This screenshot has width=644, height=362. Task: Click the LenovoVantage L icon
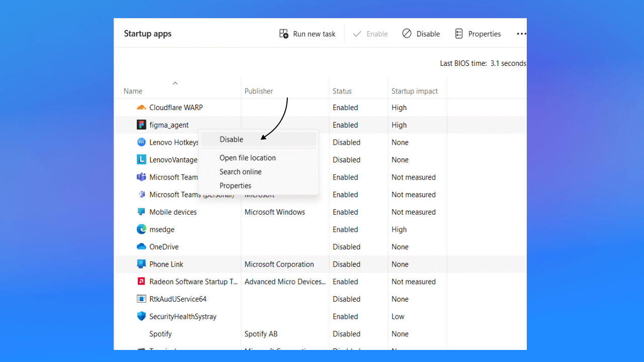(141, 159)
